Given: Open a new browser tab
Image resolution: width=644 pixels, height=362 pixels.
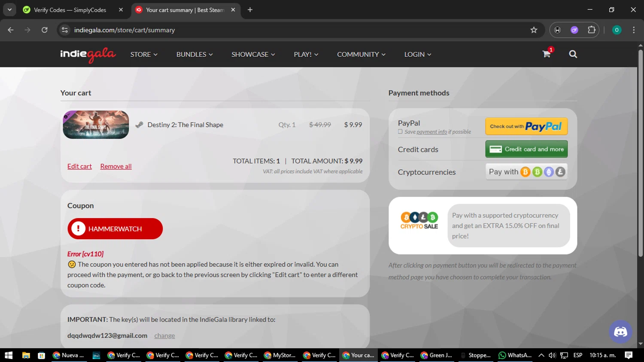Looking at the screenshot, I should [x=250, y=10].
